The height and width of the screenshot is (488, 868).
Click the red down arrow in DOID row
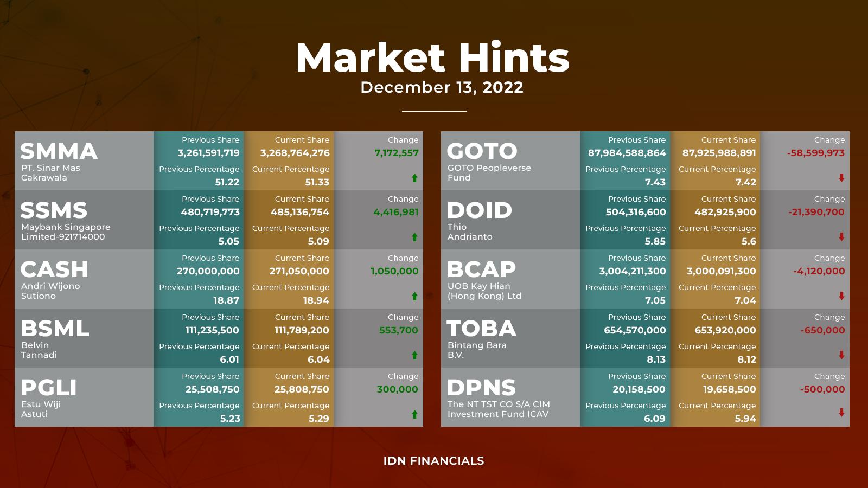(841, 237)
